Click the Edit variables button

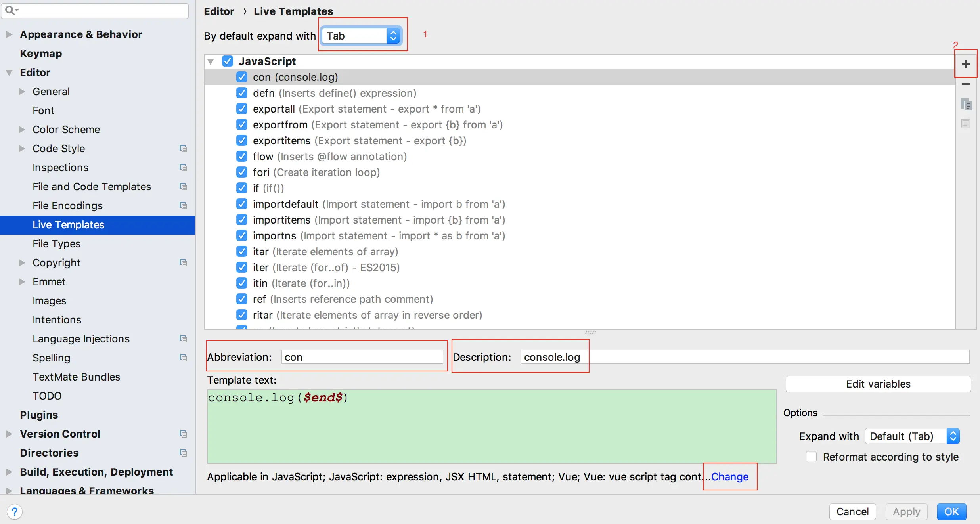pyautogui.click(x=878, y=384)
